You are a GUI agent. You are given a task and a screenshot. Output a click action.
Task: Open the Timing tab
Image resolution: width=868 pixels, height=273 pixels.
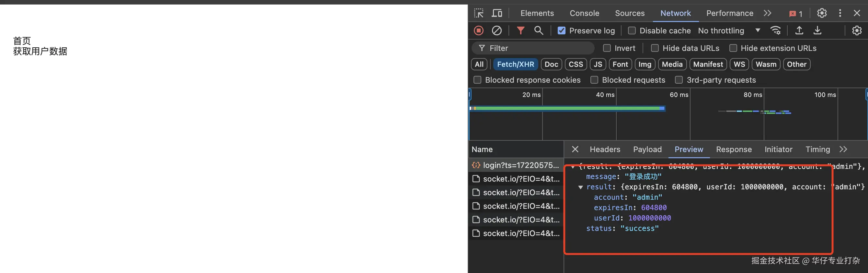(817, 149)
